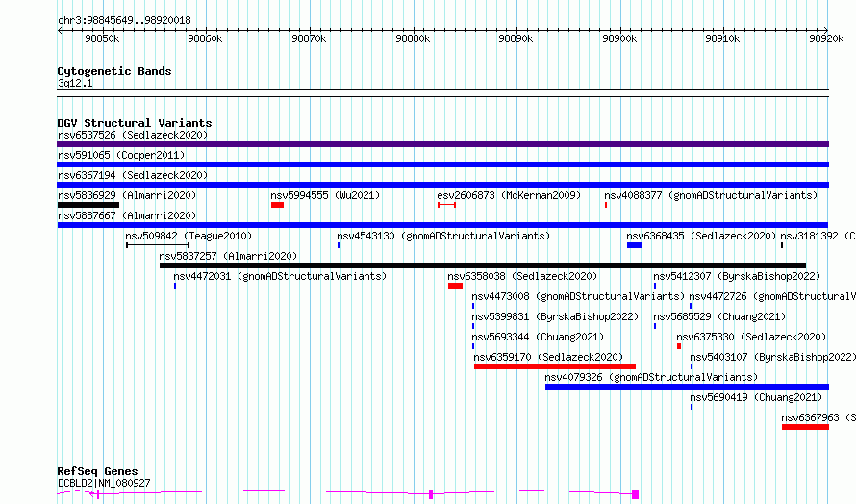Open nsv6359170 (Sedlazeck2020) label
The image size is (856, 504).
pos(548,357)
